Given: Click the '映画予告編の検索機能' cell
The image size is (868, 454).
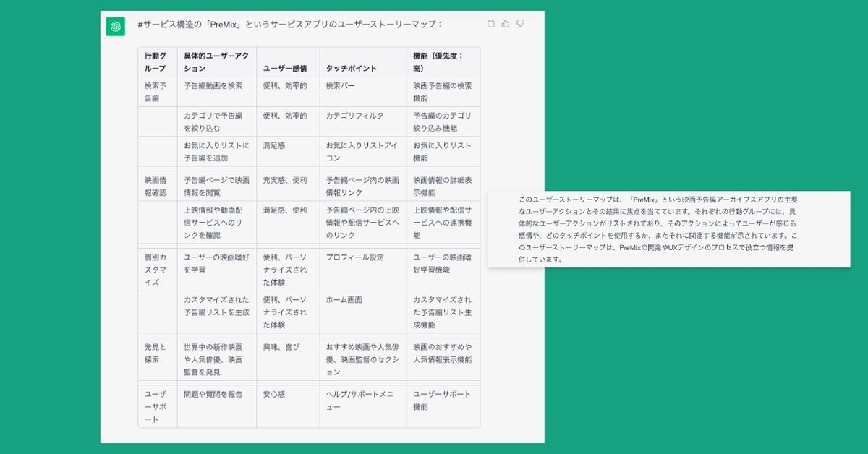Looking at the screenshot, I should click(443, 92).
